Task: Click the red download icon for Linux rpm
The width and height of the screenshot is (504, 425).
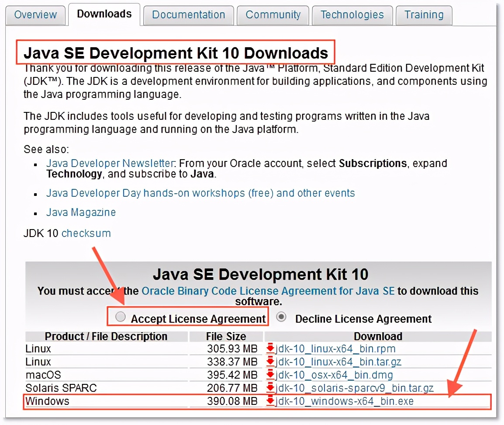Action: (270, 348)
